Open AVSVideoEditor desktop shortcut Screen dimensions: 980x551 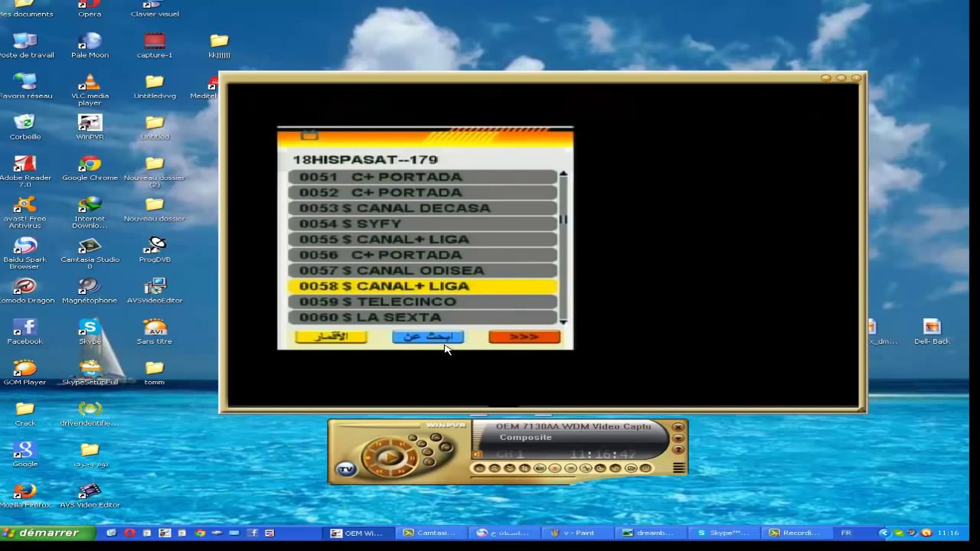pyautogui.click(x=155, y=291)
